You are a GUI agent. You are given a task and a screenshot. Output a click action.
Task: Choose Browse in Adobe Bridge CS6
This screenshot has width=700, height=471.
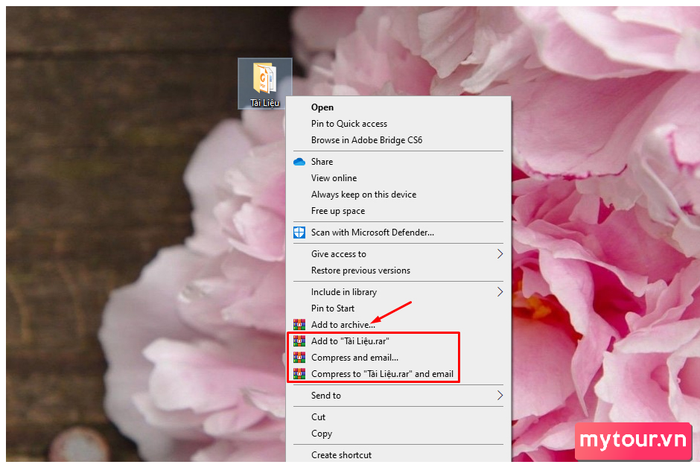pyautogui.click(x=398, y=140)
